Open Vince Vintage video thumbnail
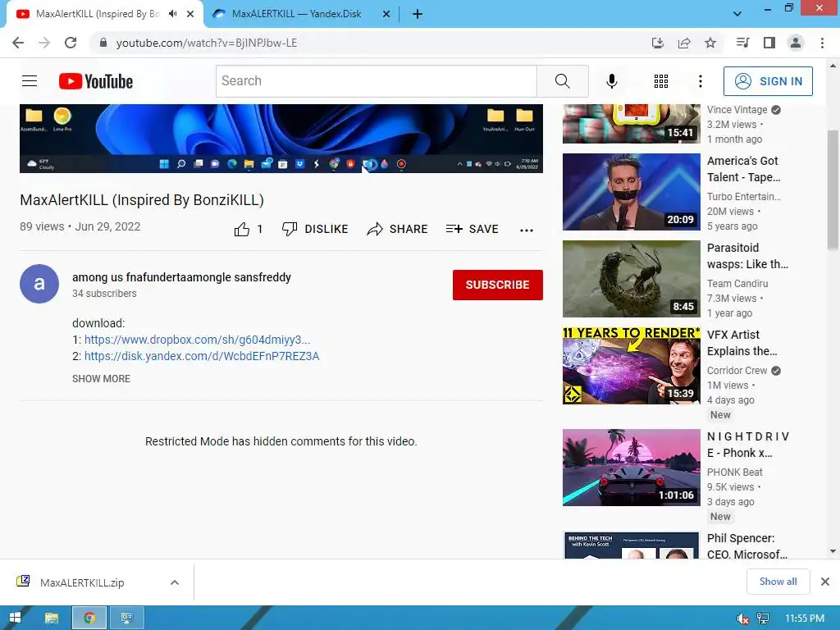This screenshot has height=630, width=840. click(631, 124)
